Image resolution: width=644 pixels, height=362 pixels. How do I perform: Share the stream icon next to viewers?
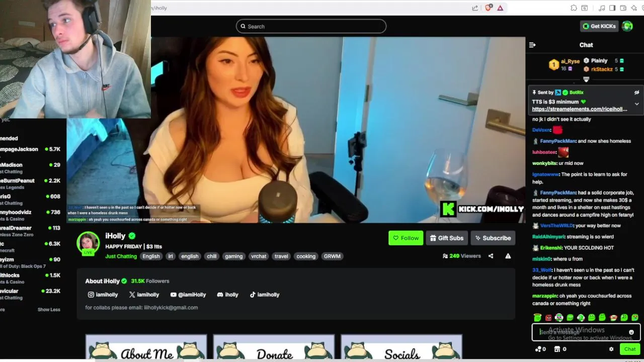491,256
